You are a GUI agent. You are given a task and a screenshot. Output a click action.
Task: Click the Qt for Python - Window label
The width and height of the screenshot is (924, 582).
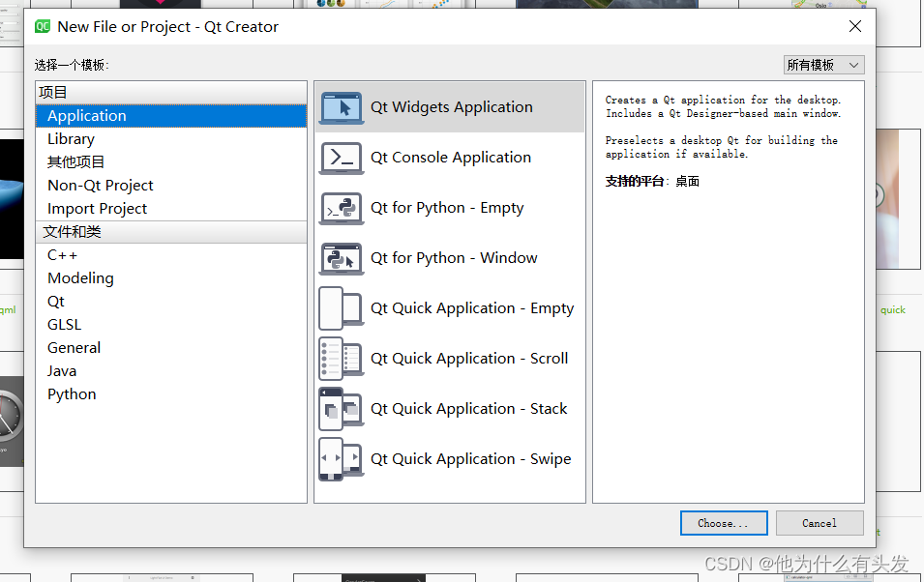click(x=454, y=258)
